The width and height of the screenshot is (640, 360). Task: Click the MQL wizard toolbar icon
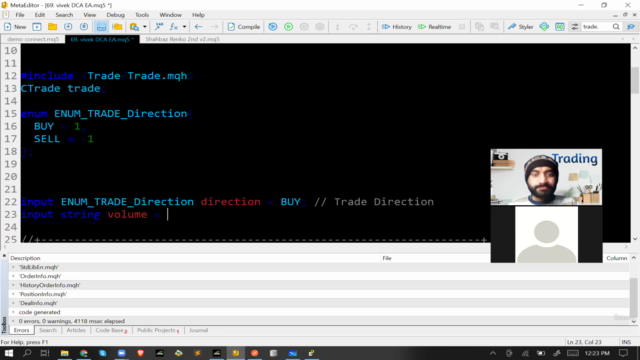point(159,27)
